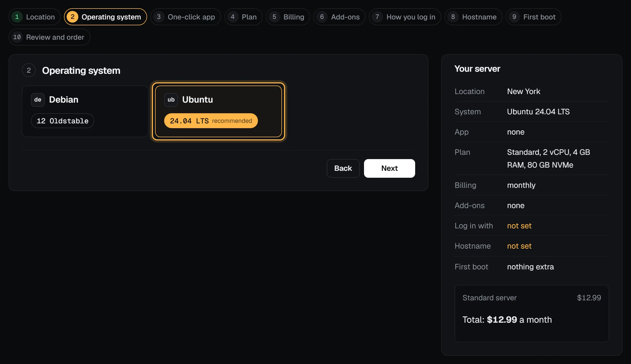631x364 pixels.
Task: Click the 'Ubuntu 24.04 LTS' system value
Action: click(538, 112)
